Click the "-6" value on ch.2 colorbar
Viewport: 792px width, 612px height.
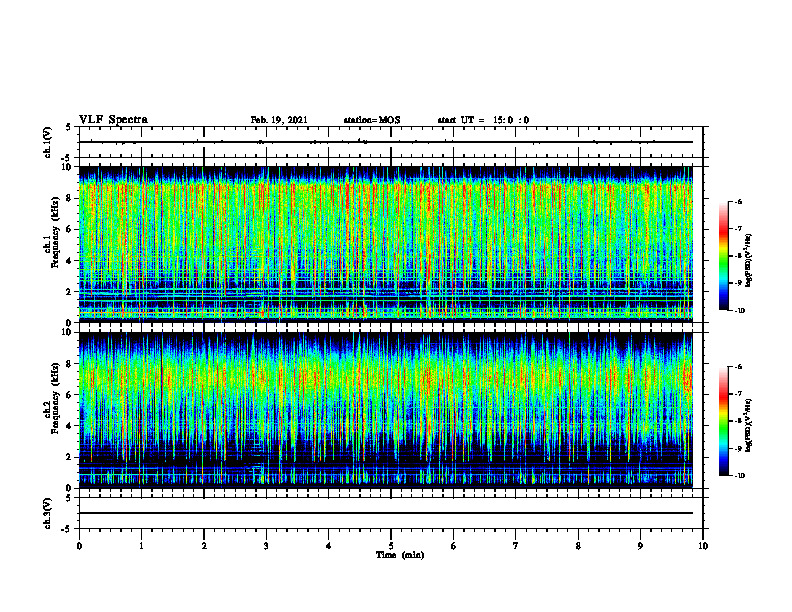738,367
